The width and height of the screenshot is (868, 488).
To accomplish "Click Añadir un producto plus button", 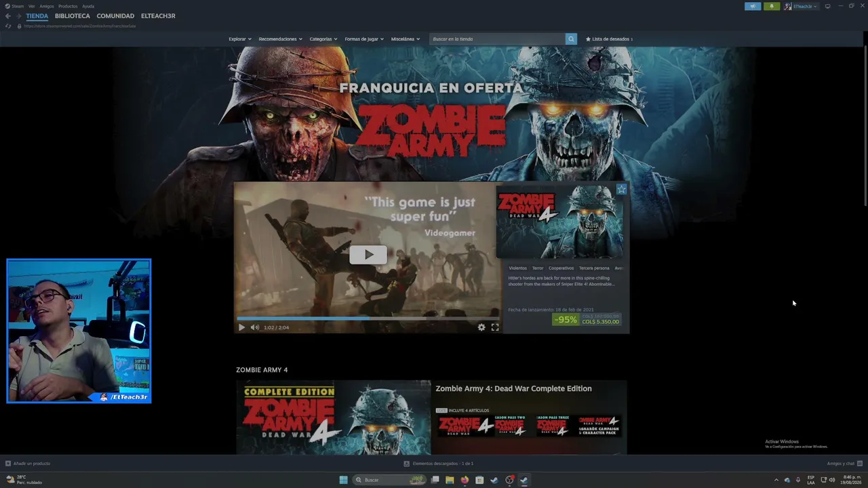I will pos(28,464).
